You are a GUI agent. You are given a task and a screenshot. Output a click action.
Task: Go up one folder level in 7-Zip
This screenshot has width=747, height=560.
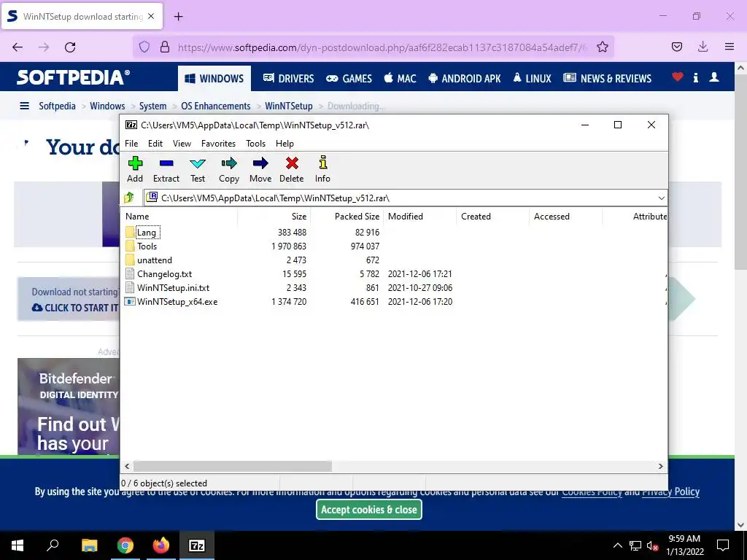[x=128, y=198]
